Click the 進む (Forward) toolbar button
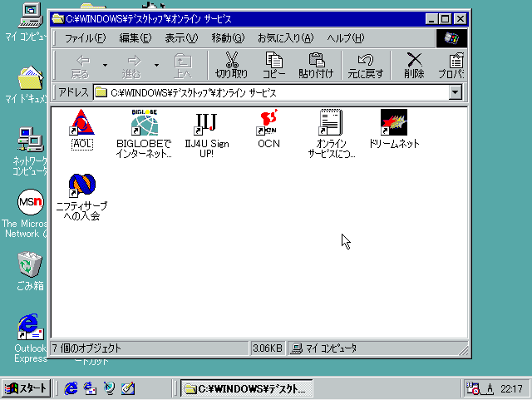This screenshot has width=532, height=400. click(131, 65)
